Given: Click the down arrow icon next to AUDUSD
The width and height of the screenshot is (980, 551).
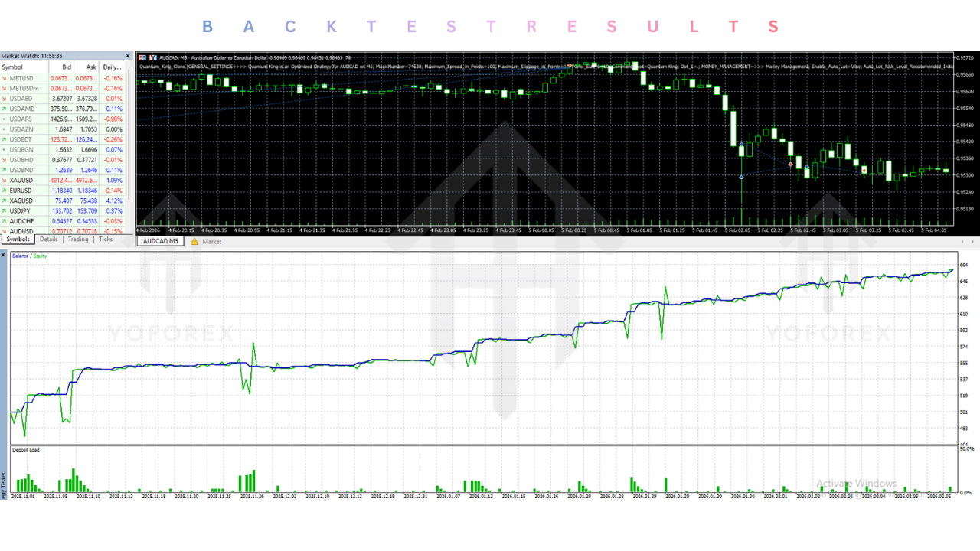Looking at the screenshot, I should click(5, 231).
